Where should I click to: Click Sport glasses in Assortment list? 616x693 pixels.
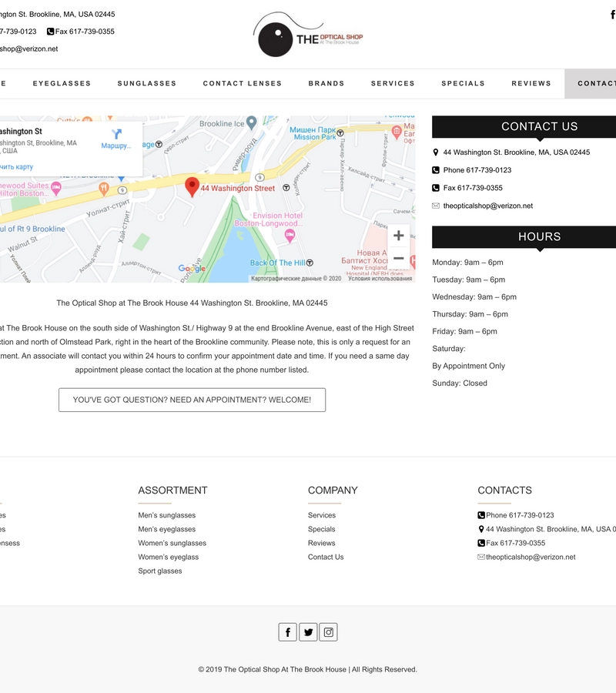point(160,571)
